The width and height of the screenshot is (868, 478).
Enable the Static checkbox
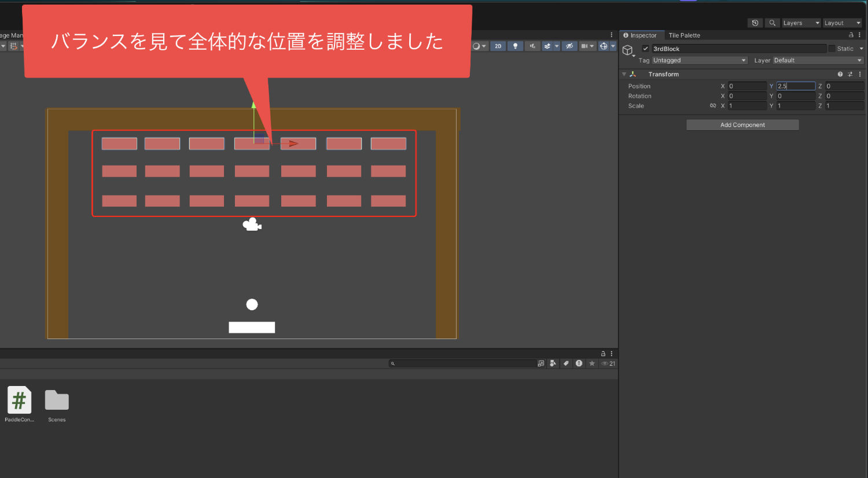click(832, 49)
